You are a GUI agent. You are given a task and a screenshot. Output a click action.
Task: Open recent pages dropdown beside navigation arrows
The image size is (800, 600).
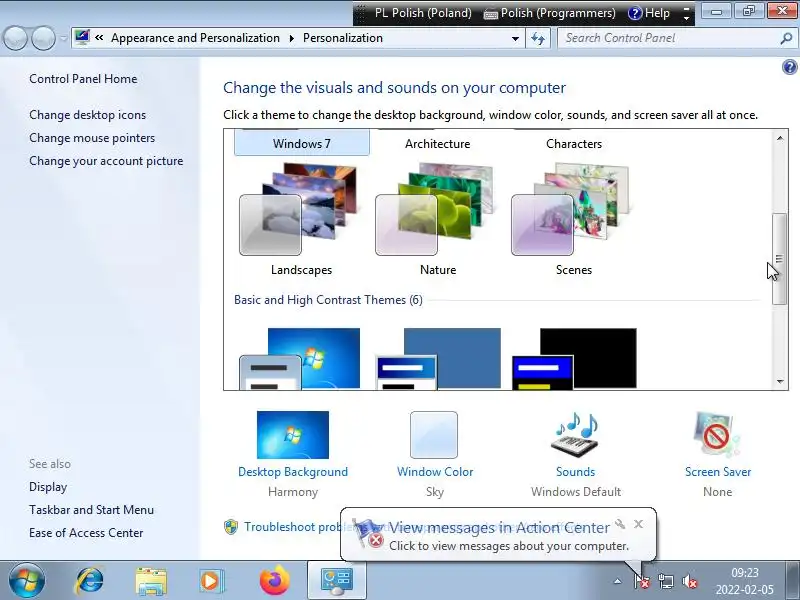63,38
